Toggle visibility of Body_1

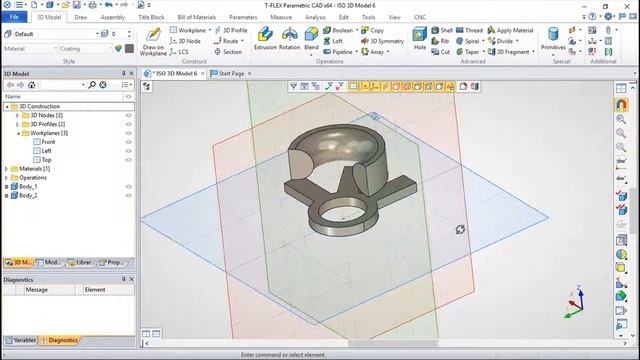point(129,187)
